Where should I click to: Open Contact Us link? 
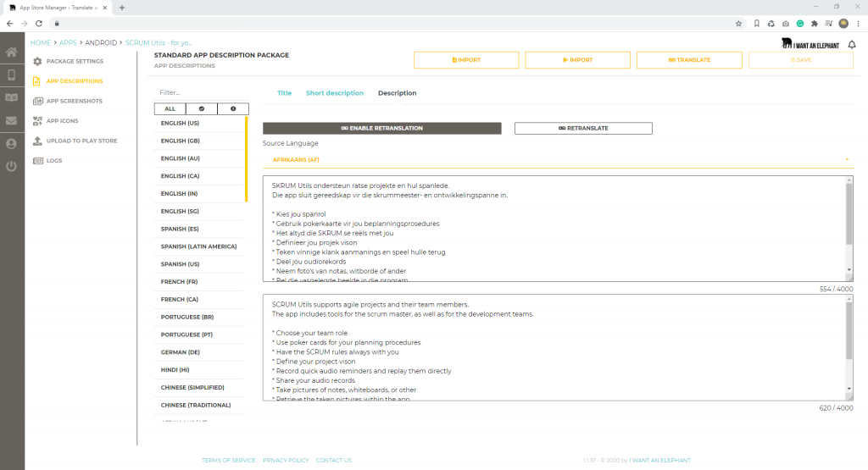334,461
